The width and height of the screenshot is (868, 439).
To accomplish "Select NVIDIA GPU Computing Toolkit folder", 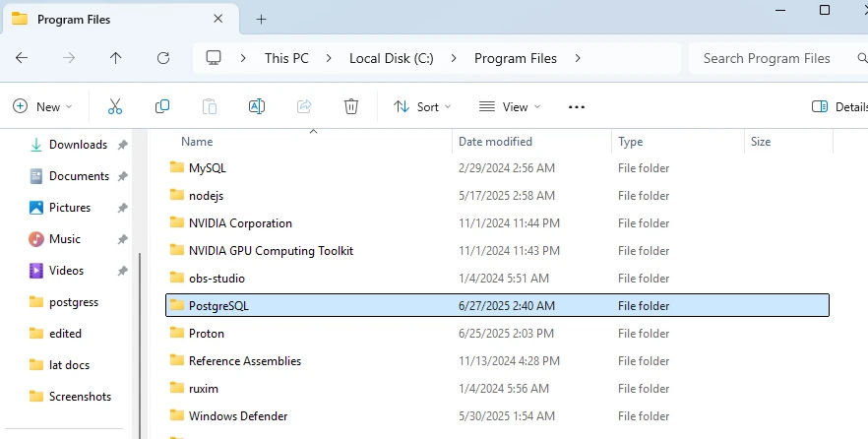I will click(x=271, y=251).
